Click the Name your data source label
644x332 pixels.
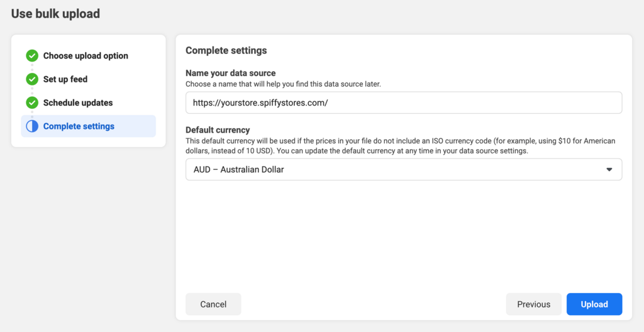(230, 73)
